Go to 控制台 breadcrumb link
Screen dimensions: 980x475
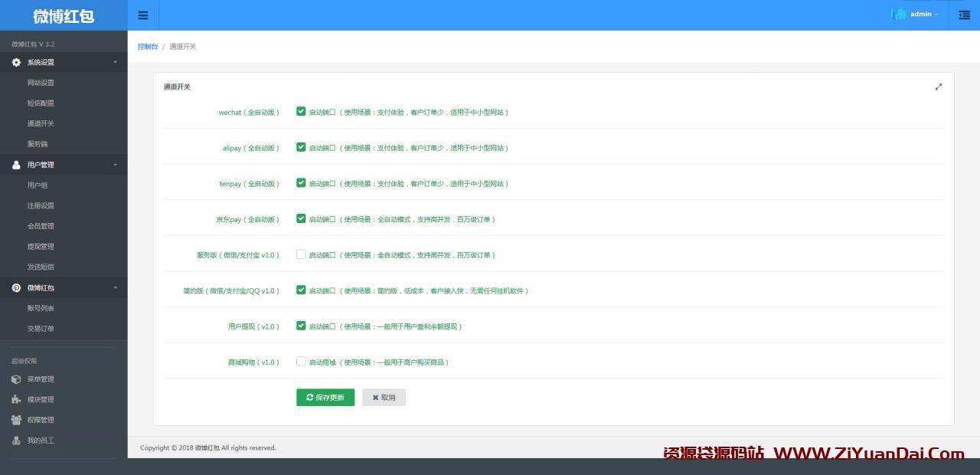(x=148, y=47)
